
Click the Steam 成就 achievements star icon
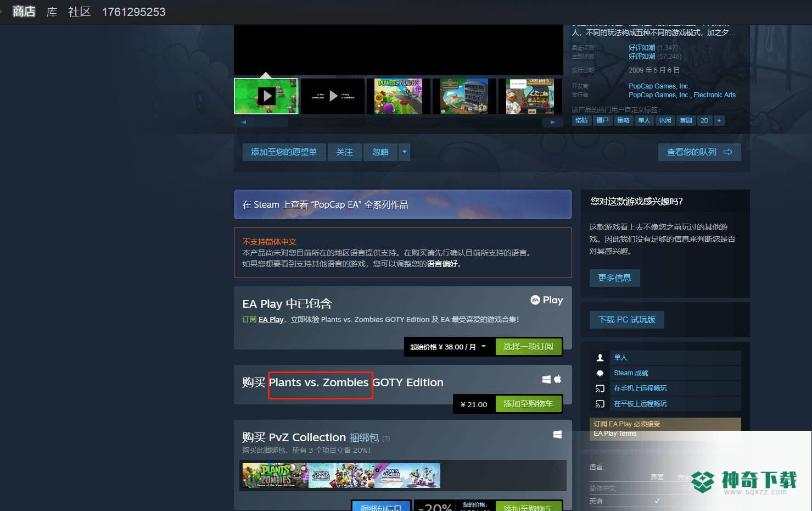tap(600, 373)
